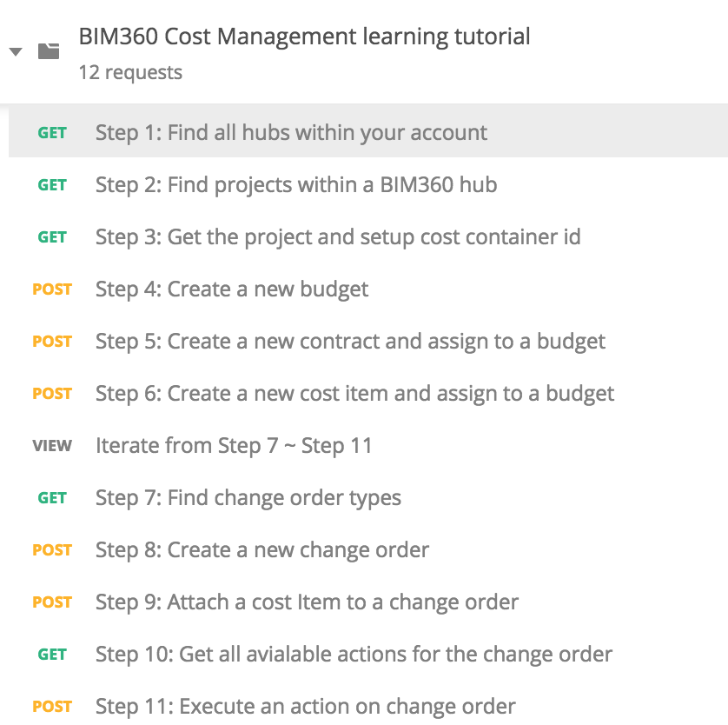Collapse the BIM360 Cost Management collection arrow
This screenshot has width=728, height=725.
pyautogui.click(x=16, y=51)
